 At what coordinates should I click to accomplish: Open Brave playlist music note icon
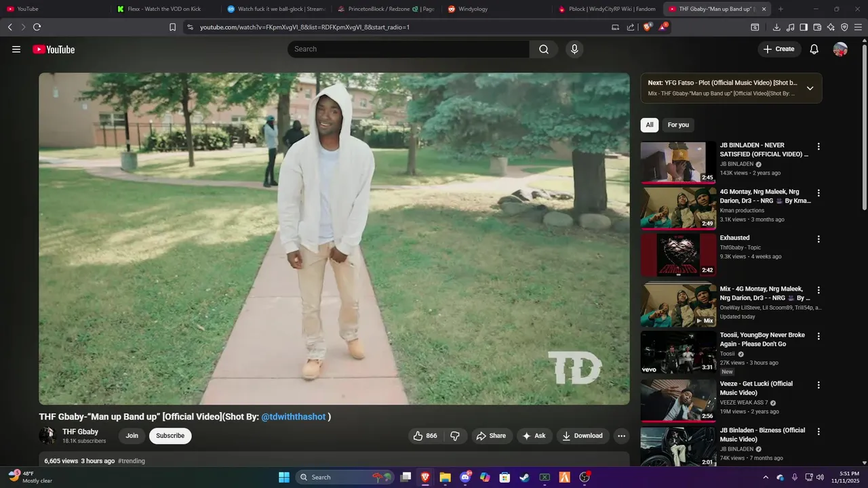(x=790, y=27)
